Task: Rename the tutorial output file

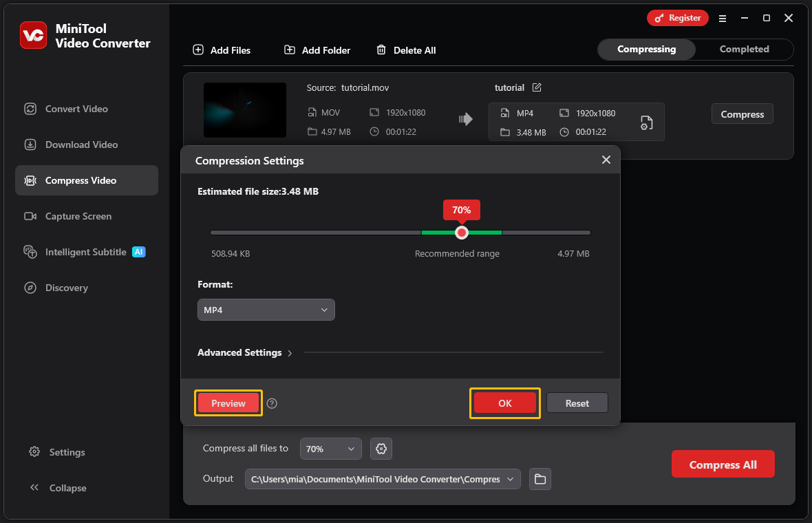Action: (538, 87)
